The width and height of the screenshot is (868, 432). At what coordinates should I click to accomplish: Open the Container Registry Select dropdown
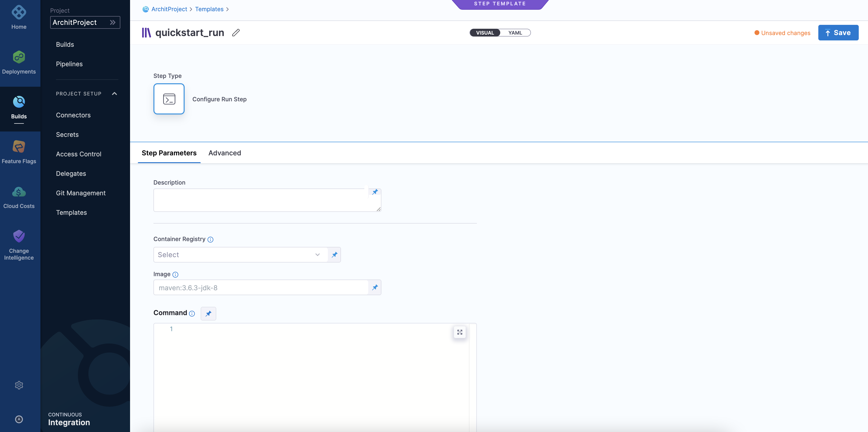tap(241, 255)
